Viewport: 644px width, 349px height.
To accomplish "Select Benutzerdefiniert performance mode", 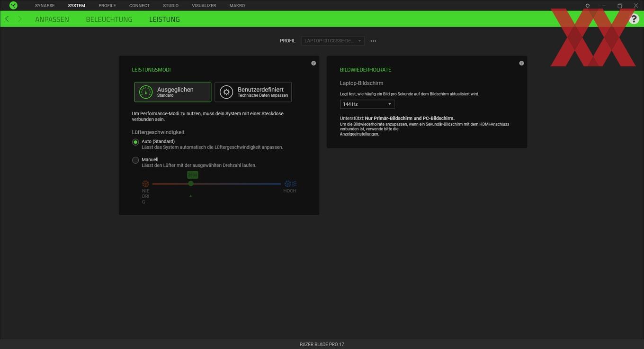I will click(253, 92).
